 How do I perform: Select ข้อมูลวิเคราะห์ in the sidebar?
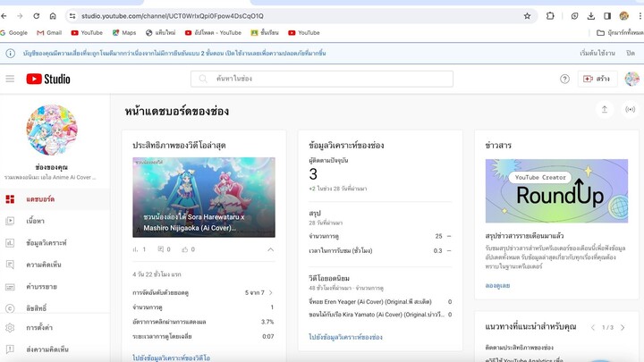point(55,243)
